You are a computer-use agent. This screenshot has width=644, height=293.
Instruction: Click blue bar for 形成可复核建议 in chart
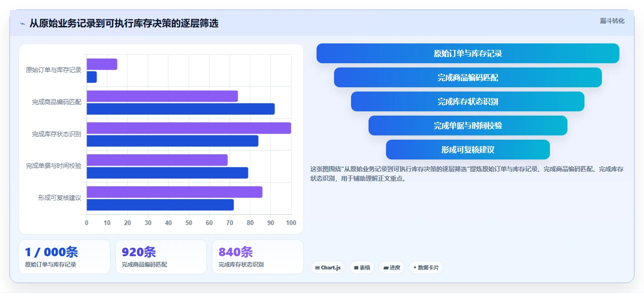tap(160, 205)
